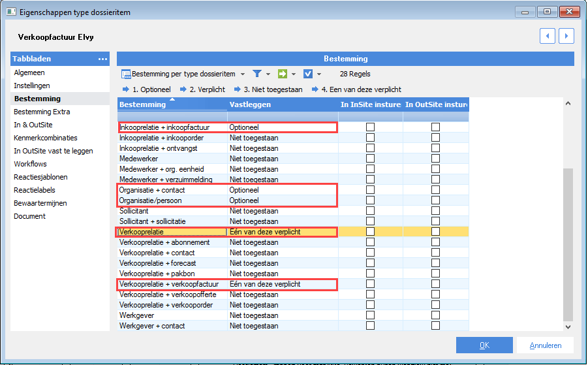Open the Workflows tab
Viewport: 588px width, 365px height.
pyautogui.click(x=30, y=164)
